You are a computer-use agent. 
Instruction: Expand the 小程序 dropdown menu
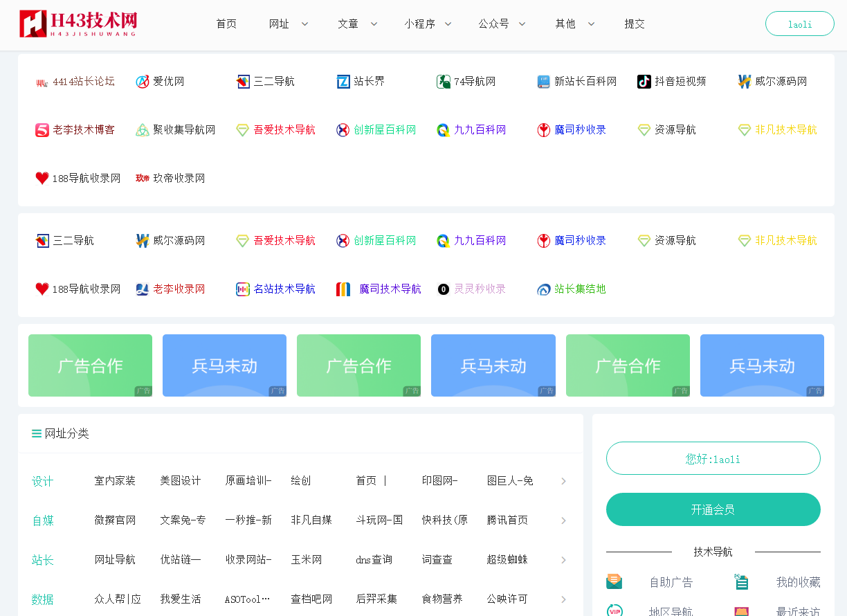coord(428,24)
